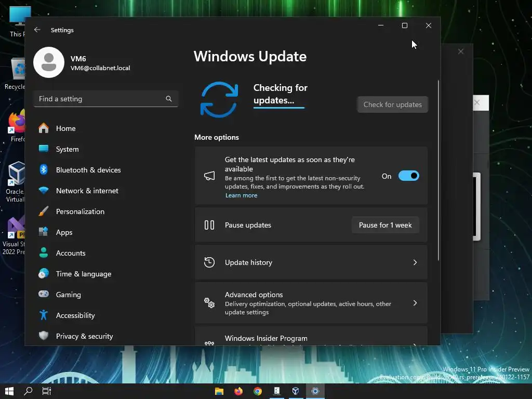
Task: Open taskbar Search magnifier
Action: click(28, 391)
